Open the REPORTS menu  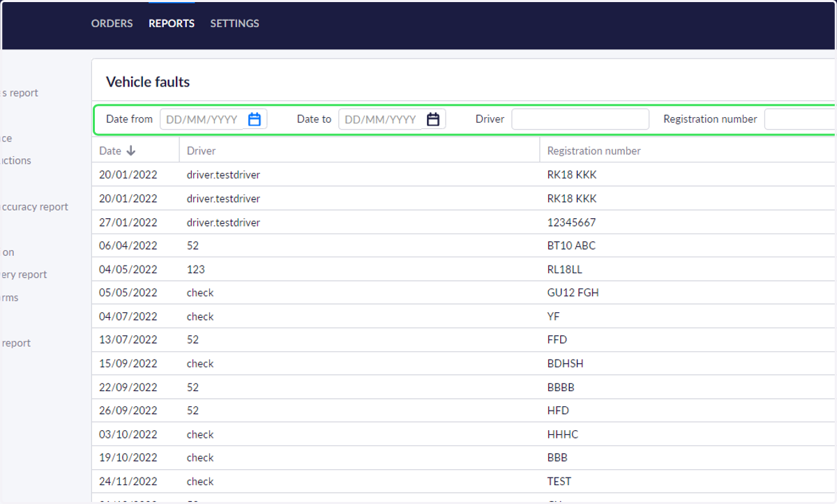point(172,23)
